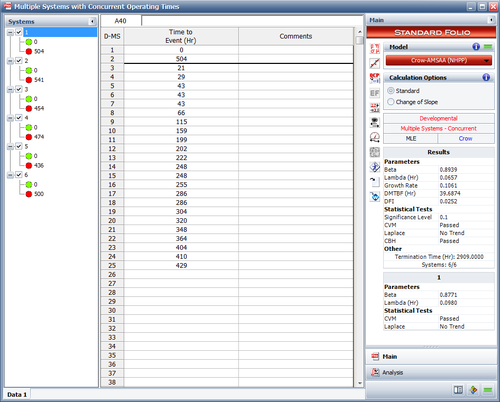
Task: Collapse system 6 tree node
Action: (x=10, y=175)
